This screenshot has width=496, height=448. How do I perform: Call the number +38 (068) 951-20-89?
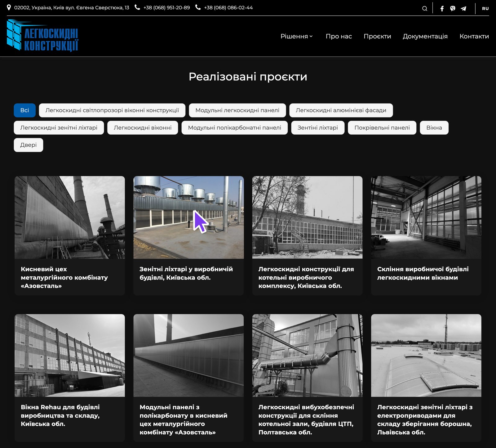166,7
